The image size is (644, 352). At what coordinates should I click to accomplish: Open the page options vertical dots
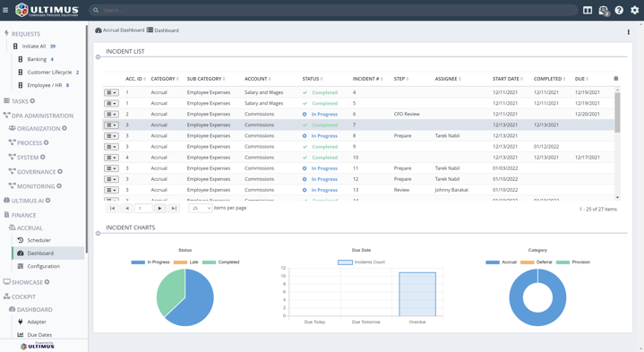(x=629, y=32)
